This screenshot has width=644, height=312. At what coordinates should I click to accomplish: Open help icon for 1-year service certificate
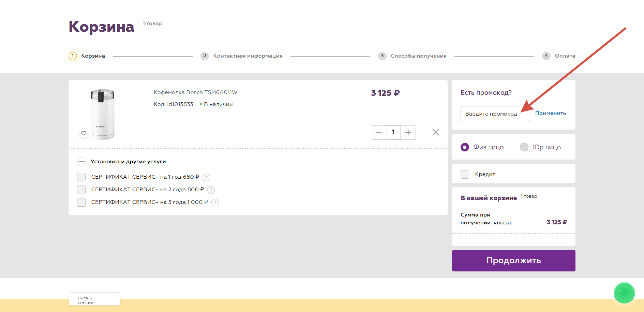point(206,177)
